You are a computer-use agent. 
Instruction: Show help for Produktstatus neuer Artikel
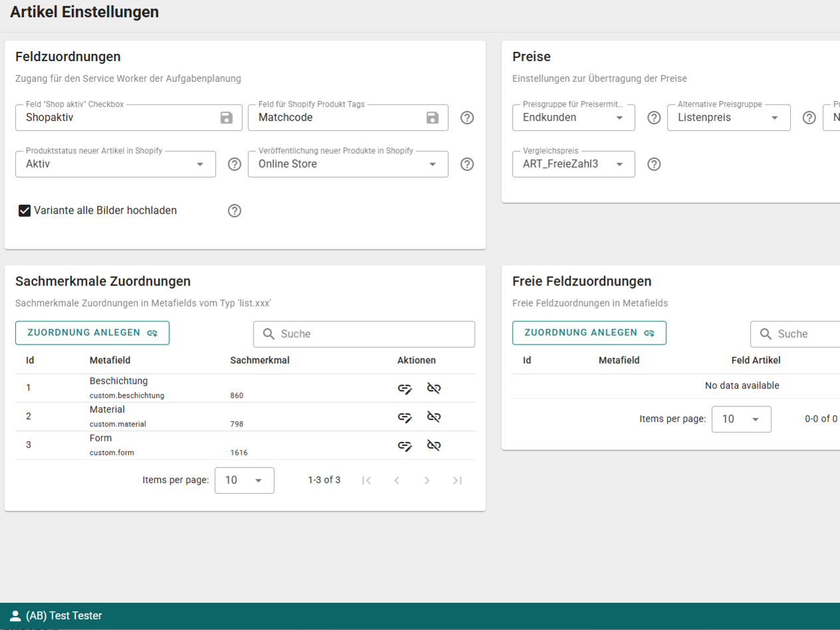234,164
